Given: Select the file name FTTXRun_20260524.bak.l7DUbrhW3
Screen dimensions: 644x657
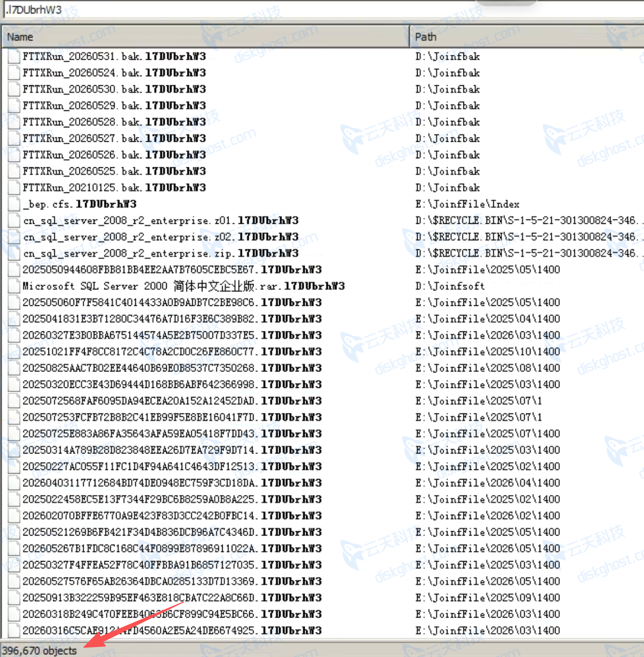Looking at the screenshot, I should click(114, 73).
